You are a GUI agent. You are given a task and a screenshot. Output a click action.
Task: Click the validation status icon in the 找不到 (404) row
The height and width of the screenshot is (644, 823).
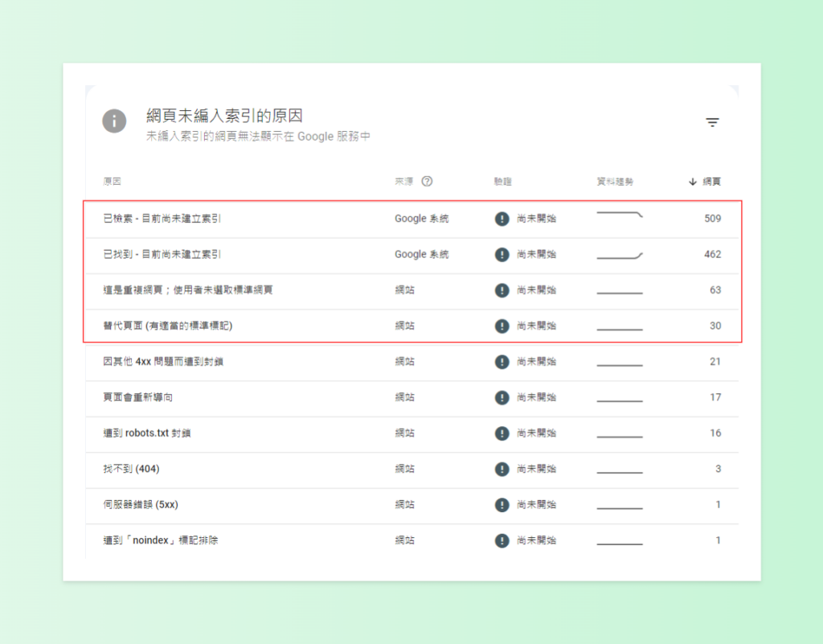pyautogui.click(x=502, y=469)
